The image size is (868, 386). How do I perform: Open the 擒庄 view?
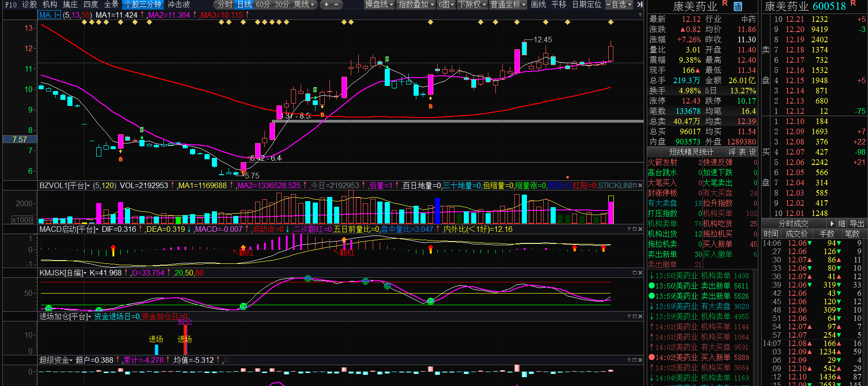[x=70, y=5]
